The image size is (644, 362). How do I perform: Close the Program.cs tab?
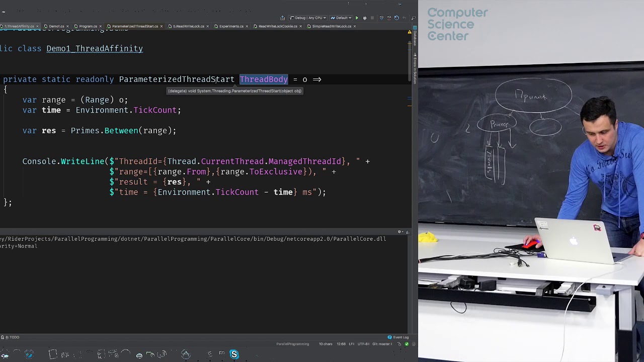point(101,26)
